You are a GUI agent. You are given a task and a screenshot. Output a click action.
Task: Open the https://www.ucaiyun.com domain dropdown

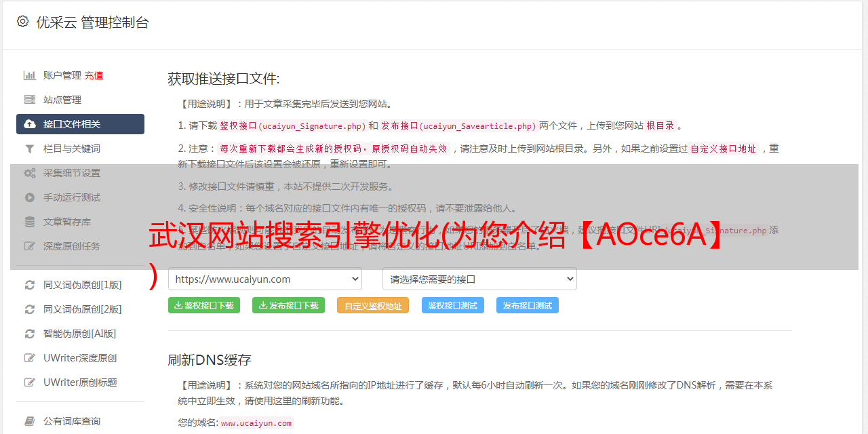point(265,279)
